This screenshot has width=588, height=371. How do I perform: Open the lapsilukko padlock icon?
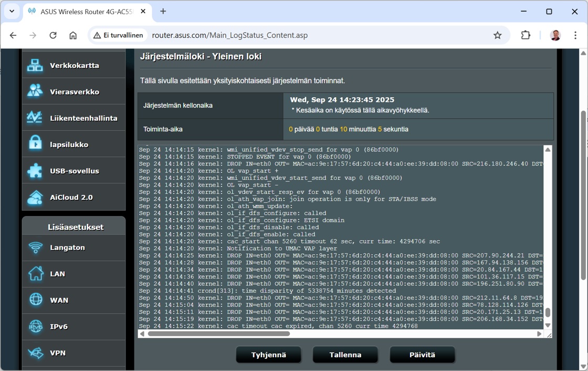[x=35, y=144]
